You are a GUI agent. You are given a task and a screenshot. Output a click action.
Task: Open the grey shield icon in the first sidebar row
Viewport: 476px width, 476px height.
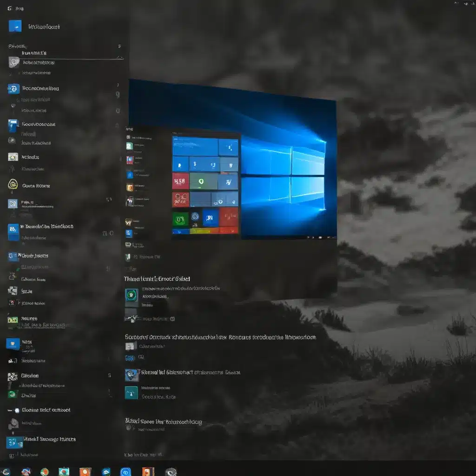click(13, 63)
